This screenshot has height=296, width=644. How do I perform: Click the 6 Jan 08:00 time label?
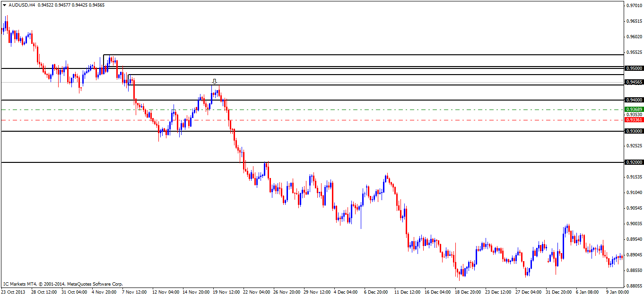coord(588,292)
